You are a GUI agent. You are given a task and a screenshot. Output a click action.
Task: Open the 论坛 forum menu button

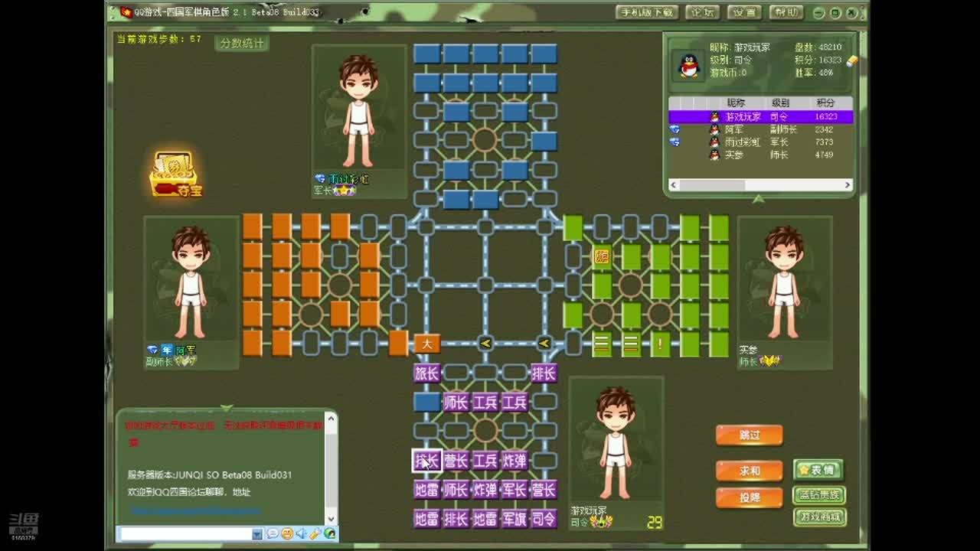point(702,12)
